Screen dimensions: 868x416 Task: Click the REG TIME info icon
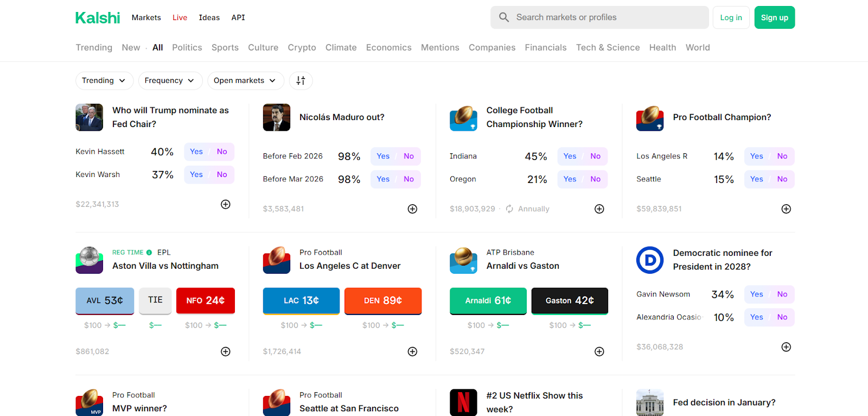point(149,253)
